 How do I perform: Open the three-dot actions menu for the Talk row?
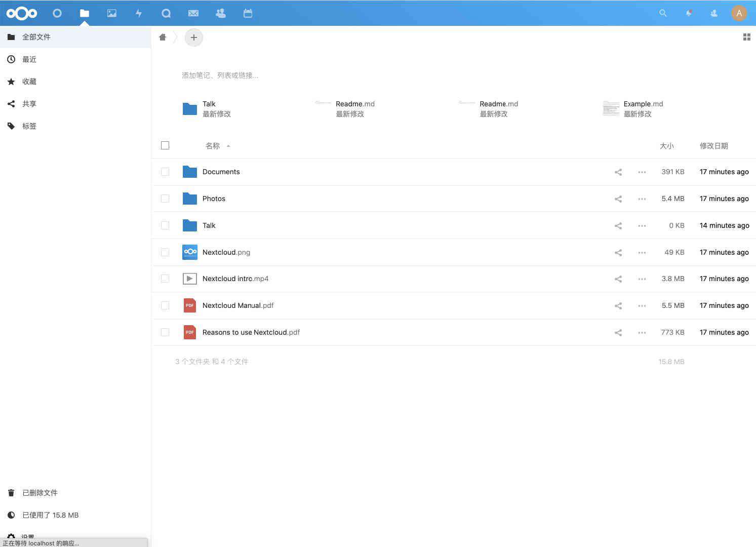(x=642, y=226)
